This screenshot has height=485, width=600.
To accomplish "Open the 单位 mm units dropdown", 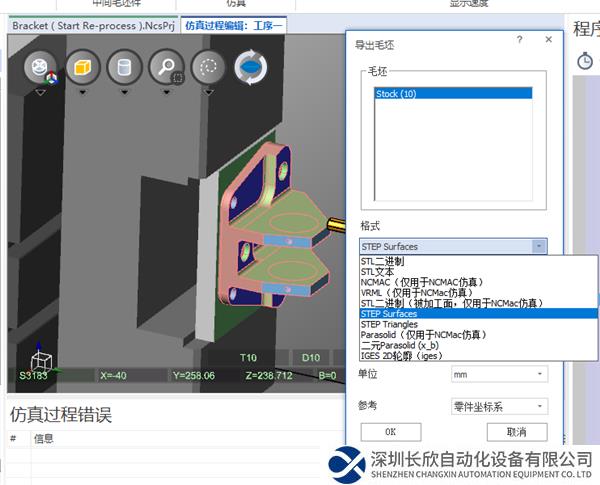I will (x=499, y=374).
